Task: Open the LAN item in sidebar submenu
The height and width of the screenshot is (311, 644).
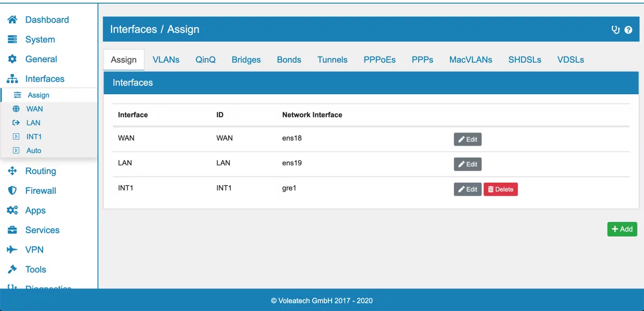Action: [33, 123]
